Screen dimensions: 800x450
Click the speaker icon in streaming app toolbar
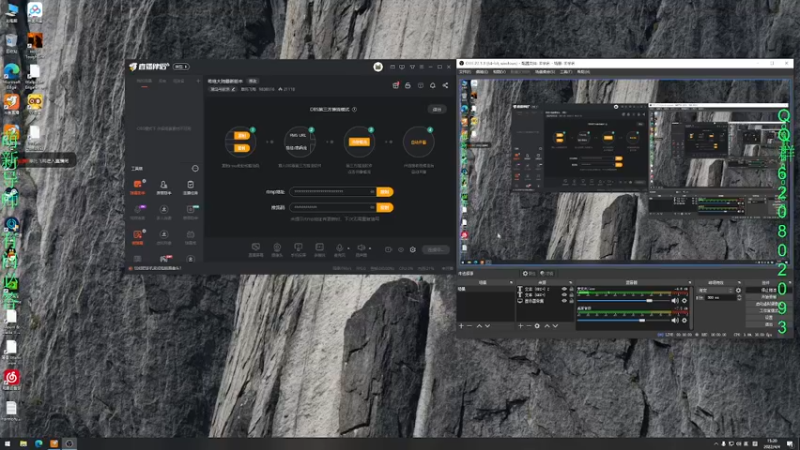coord(361,248)
